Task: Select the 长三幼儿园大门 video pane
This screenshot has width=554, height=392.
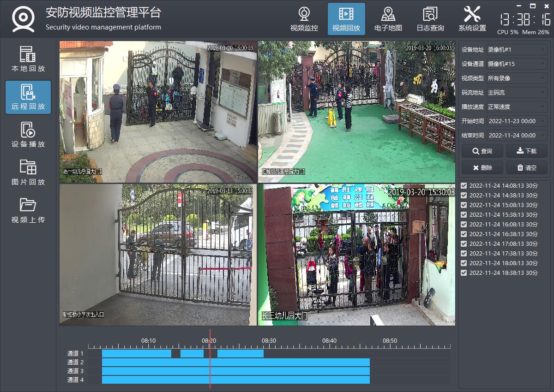Action: [356, 255]
